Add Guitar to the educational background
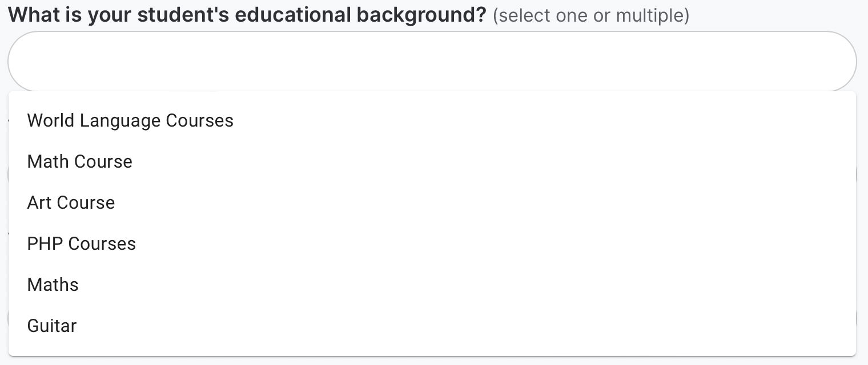Viewport: 868px width, 365px height. pos(52,326)
